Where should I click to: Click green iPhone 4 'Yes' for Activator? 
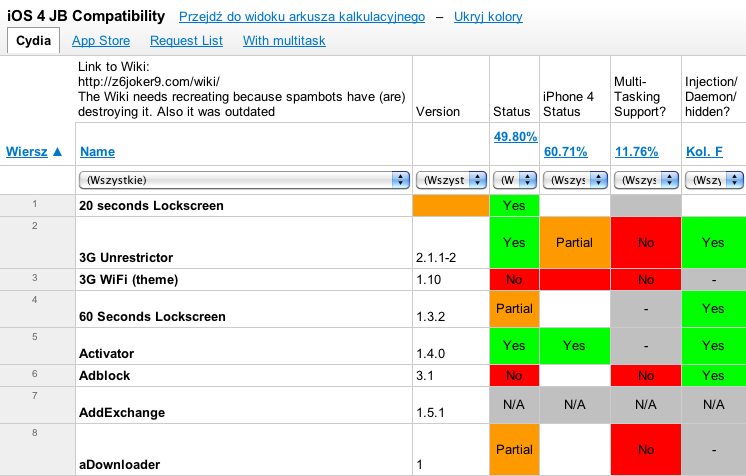575,346
